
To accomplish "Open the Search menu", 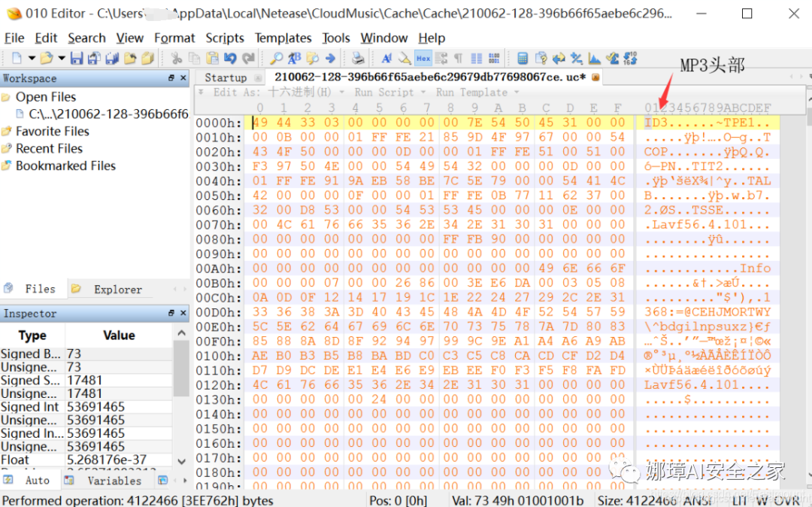I will tap(86, 38).
